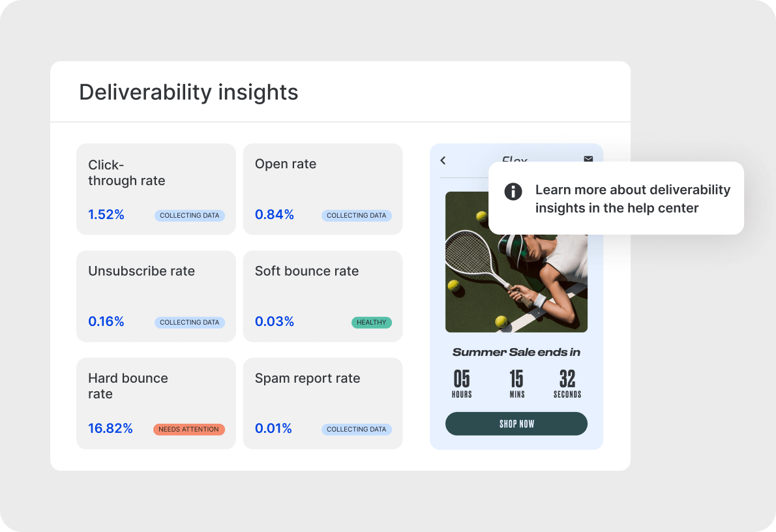The height and width of the screenshot is (532, 776).
Task: Click the 05 HOURS countdown number
Action: (462, 379)
